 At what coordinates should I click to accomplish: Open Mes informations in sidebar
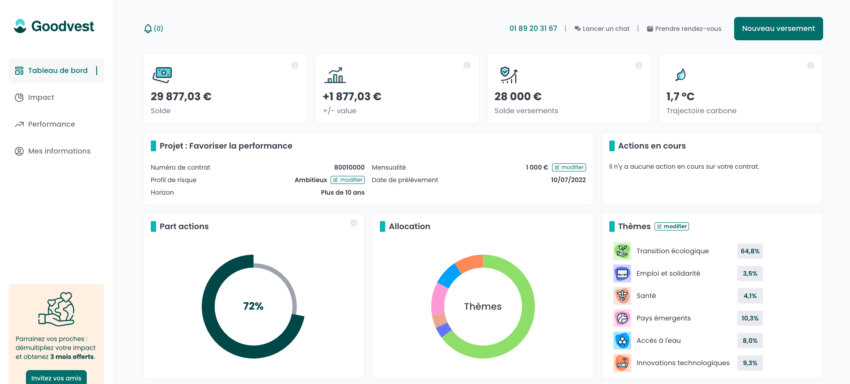tap(52, 151)
